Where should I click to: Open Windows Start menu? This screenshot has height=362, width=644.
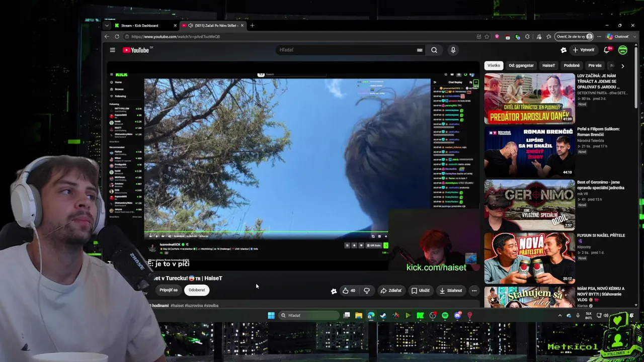[x=271, y=315]
